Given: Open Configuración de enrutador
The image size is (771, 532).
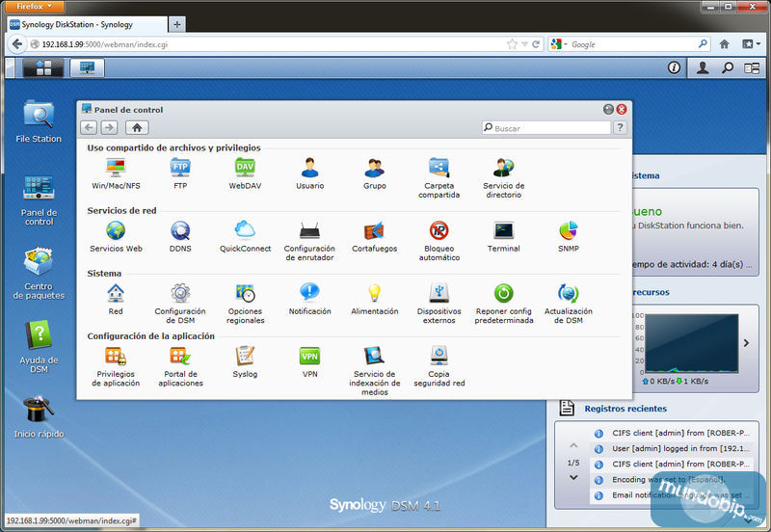Looking at the screenshot, I should [309, 241].
